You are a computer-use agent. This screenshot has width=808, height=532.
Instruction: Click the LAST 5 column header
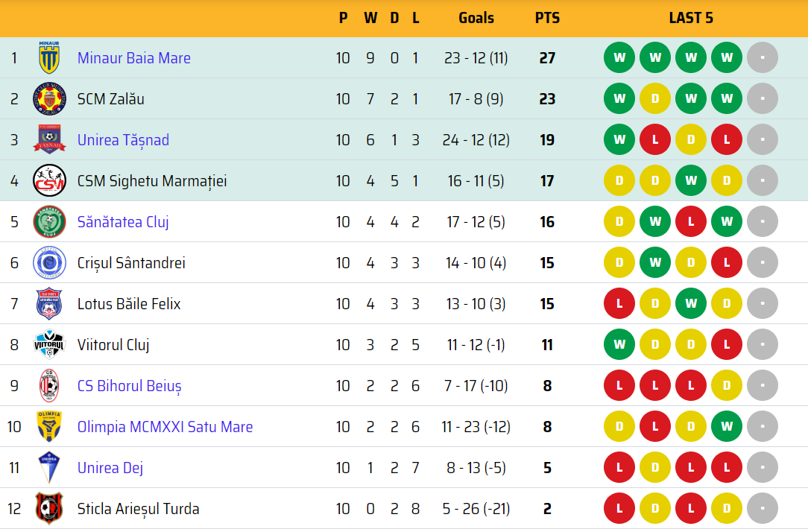[691, 18]
